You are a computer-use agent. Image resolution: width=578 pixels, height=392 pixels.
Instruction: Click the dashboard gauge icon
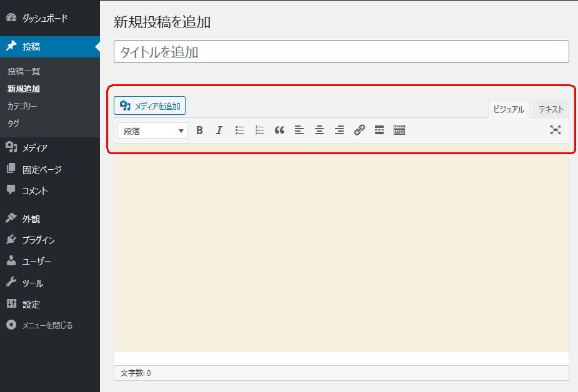11,17
